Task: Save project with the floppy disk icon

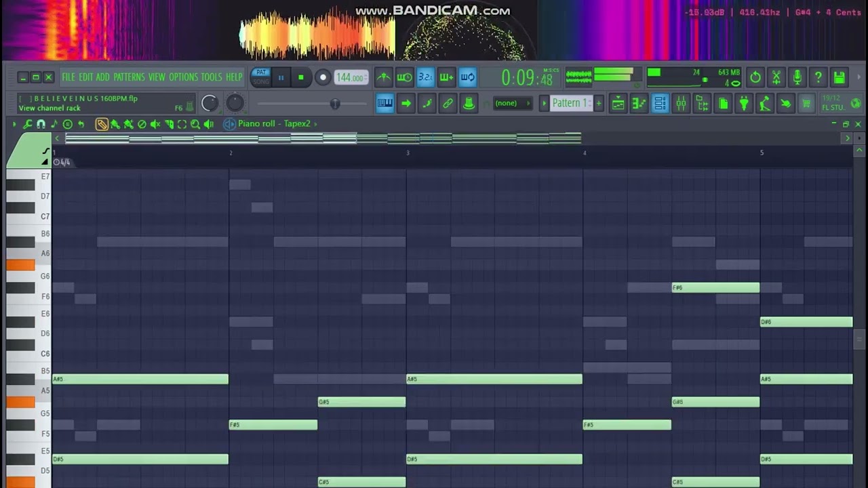Action: tap(840, 77)
